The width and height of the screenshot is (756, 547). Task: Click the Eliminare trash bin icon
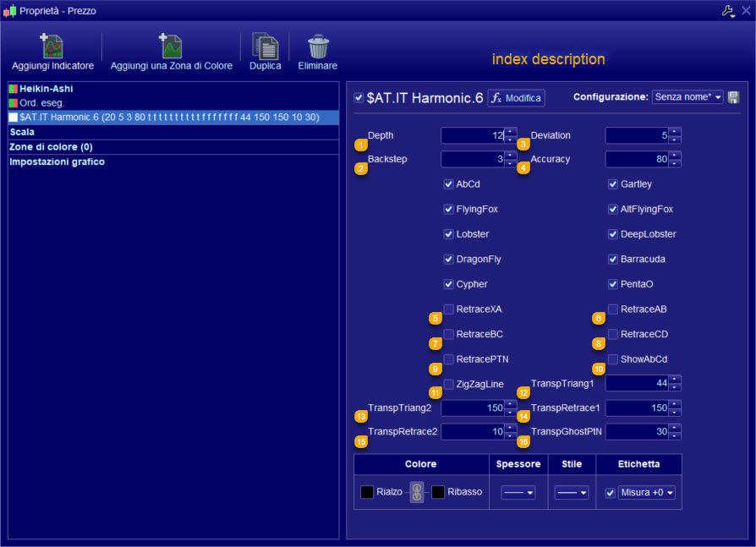tap(318, 46)
